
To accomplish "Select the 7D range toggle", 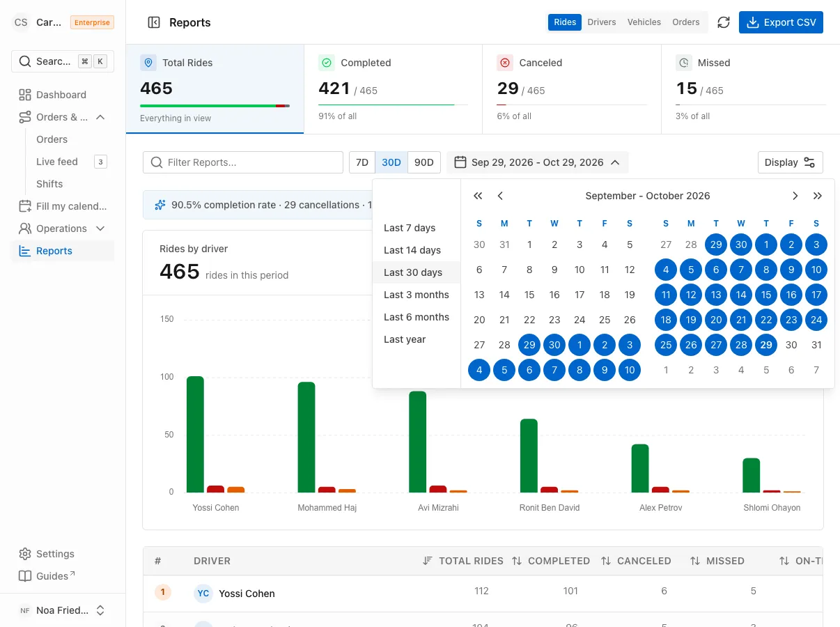I will (362, 162).
